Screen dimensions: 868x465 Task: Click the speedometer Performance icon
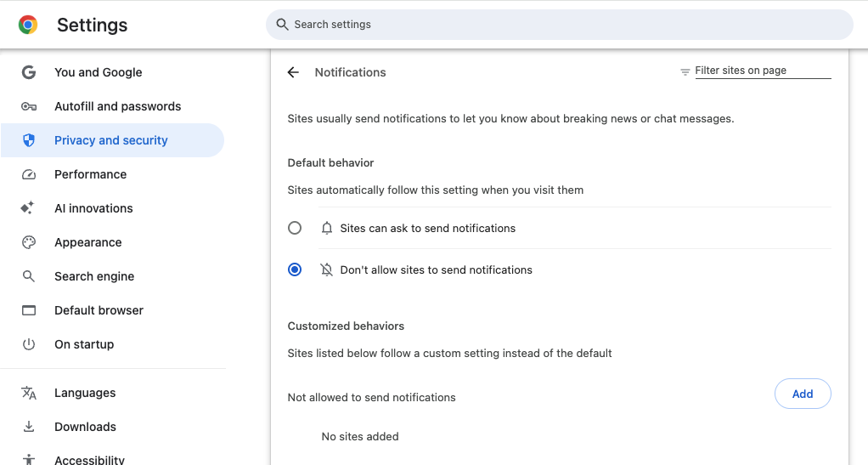coord(29,174)
